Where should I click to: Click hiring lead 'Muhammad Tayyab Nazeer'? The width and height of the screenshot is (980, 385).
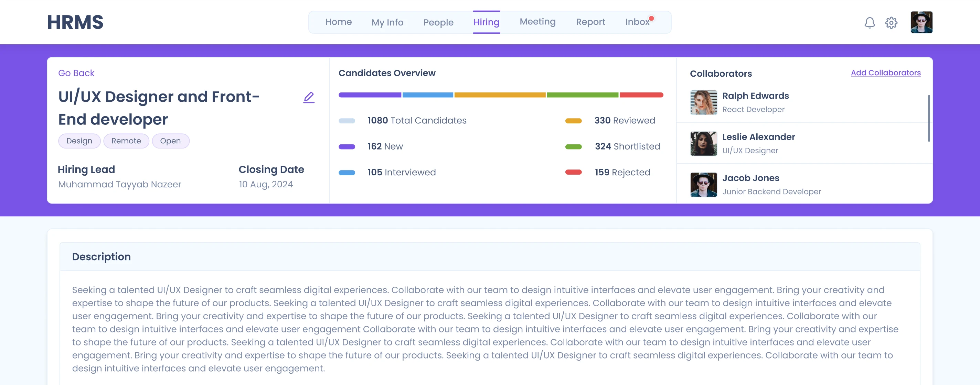tap(119, 184)
